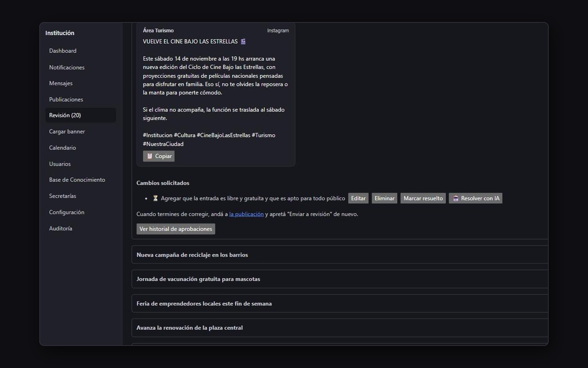Open Revisión (20) section
Screen dimensions: 588x368
point(80,115)
